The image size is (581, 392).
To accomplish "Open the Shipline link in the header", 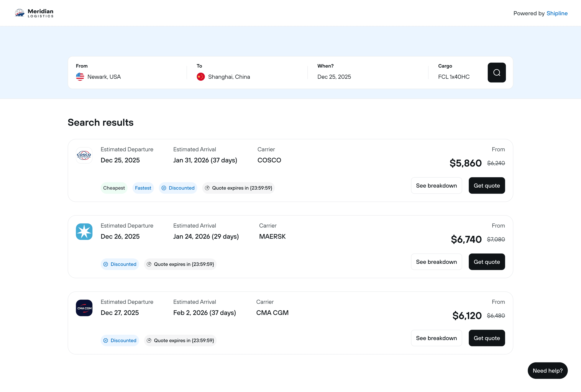I will (x=557, y=13).
